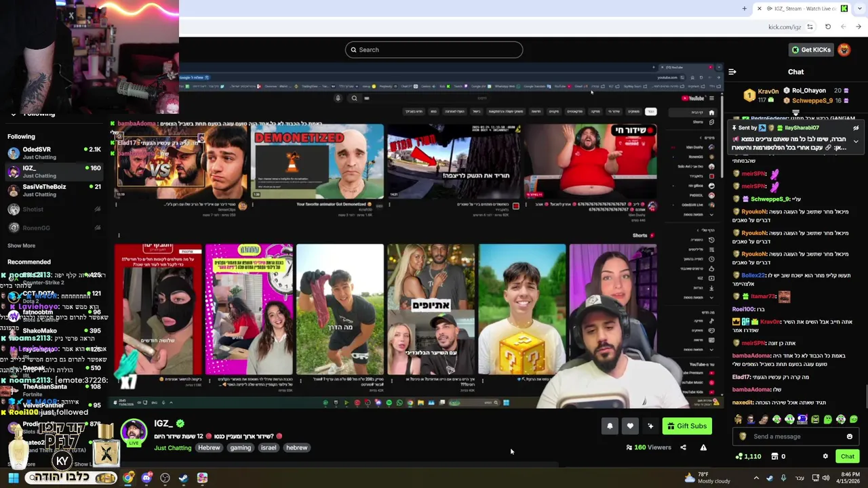Focus the Kick Search box
Screen dimensions: 868x488
tap(434, 49)
